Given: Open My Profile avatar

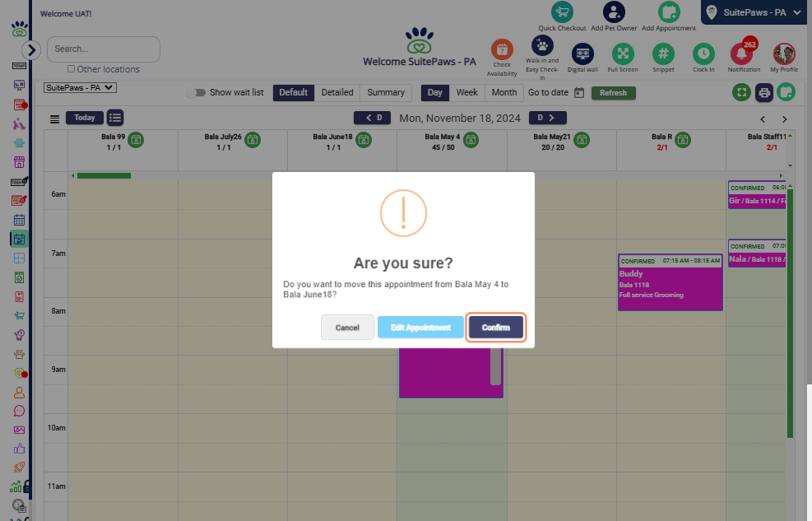Looking at the screenshot, I should pyautogui.click(x=784, y=53).
